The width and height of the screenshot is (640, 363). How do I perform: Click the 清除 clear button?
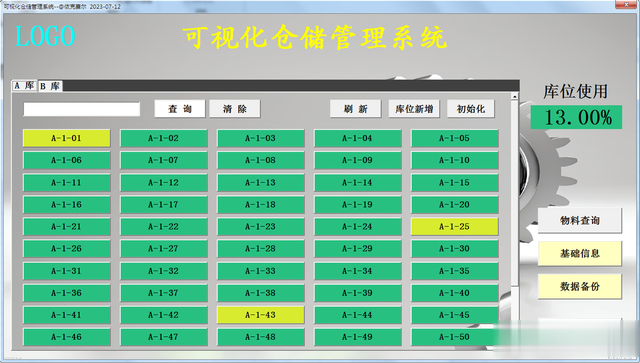[235, 109]
